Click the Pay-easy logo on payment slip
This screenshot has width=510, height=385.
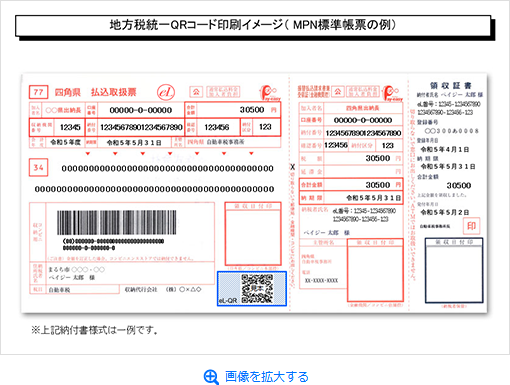(x=270, y=93)
